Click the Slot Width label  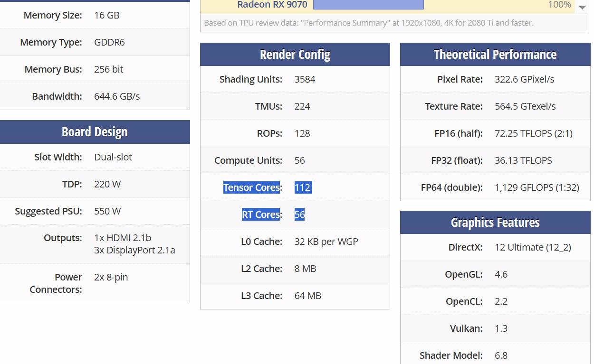click(58, 157)
